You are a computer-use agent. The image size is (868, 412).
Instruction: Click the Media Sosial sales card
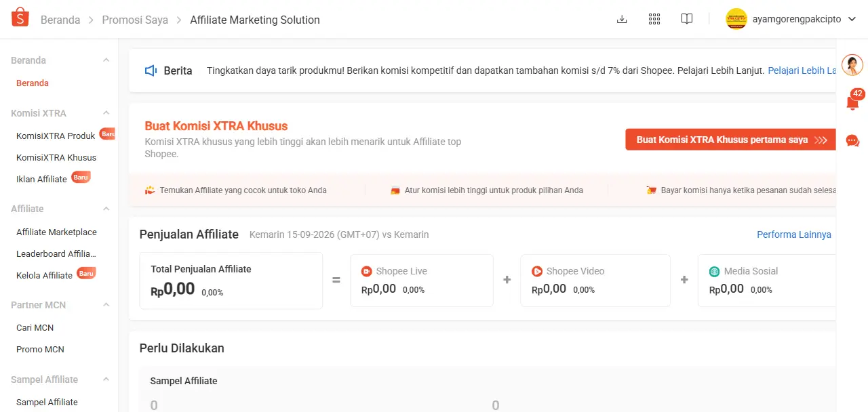pos(767,281)
